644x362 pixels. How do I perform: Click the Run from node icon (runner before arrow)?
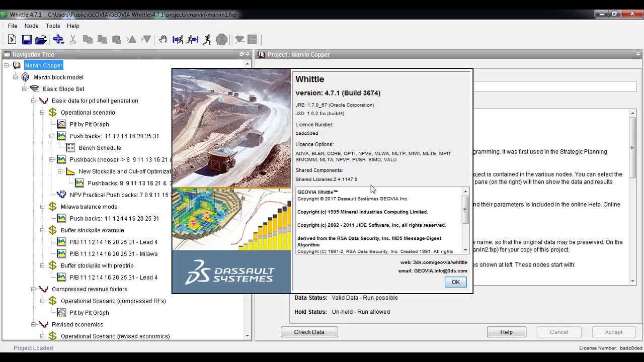pos(192,39)
